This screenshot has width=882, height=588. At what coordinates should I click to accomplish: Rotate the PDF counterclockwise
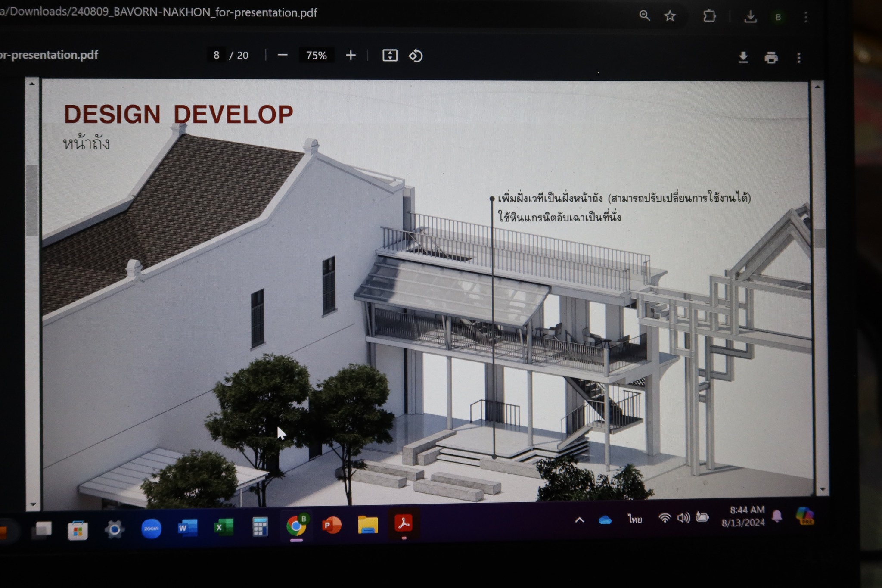point(416,56)
